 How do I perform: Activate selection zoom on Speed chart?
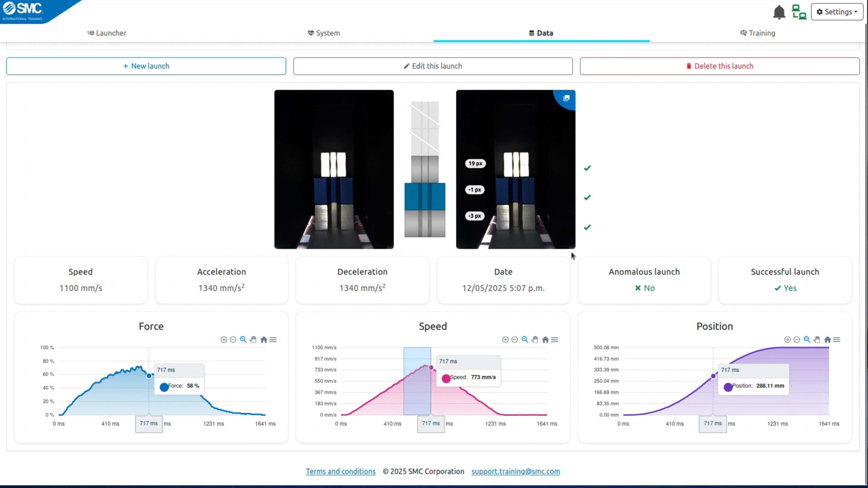pos(525,339)
